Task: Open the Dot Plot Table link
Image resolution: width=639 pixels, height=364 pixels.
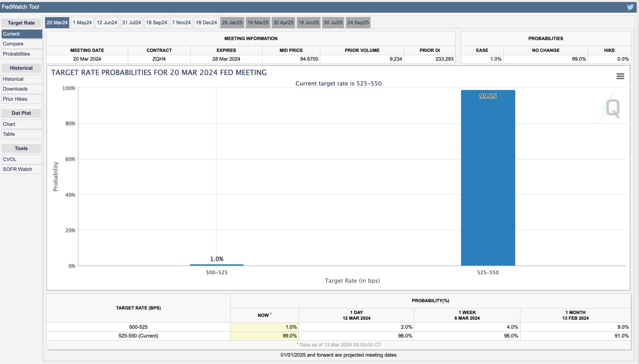Action: pos(22,134)
